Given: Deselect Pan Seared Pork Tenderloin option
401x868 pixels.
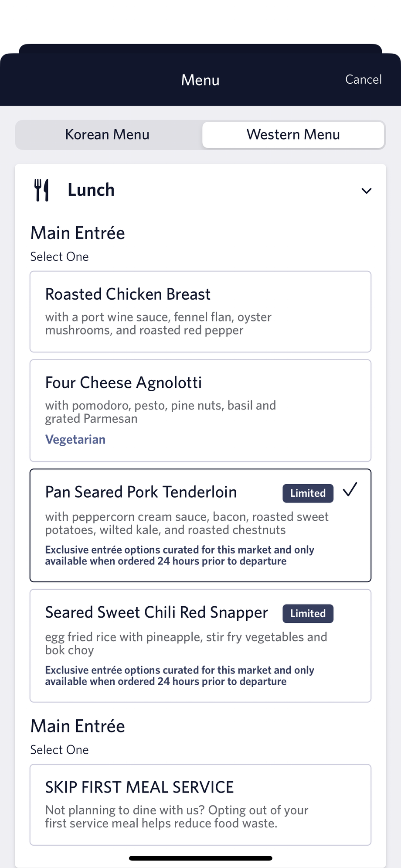Looking at the screenshot, I should [x=200, y=525].
